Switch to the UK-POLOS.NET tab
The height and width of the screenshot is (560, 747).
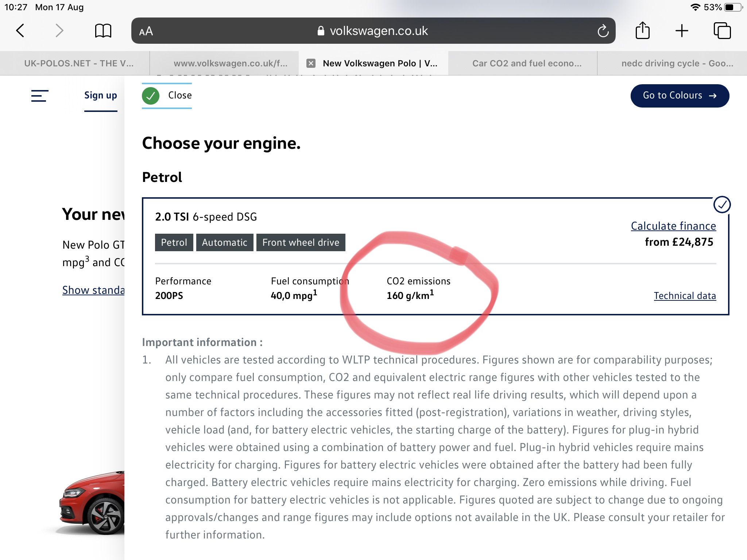[x=79, y=63]
